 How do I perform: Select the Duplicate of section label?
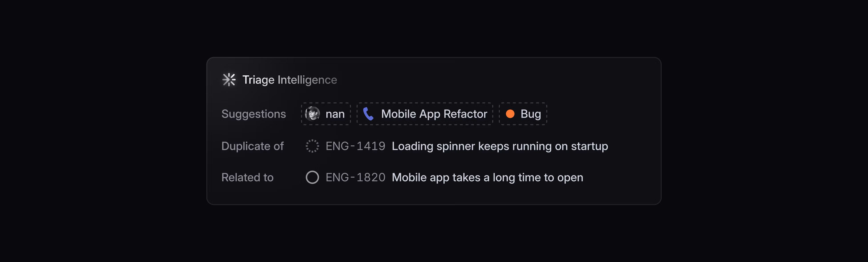click(252, 146)
